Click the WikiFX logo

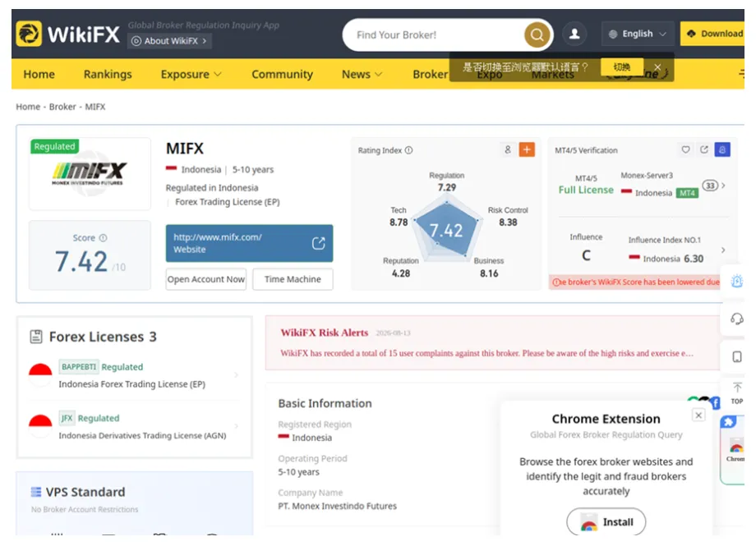point(68,34)
